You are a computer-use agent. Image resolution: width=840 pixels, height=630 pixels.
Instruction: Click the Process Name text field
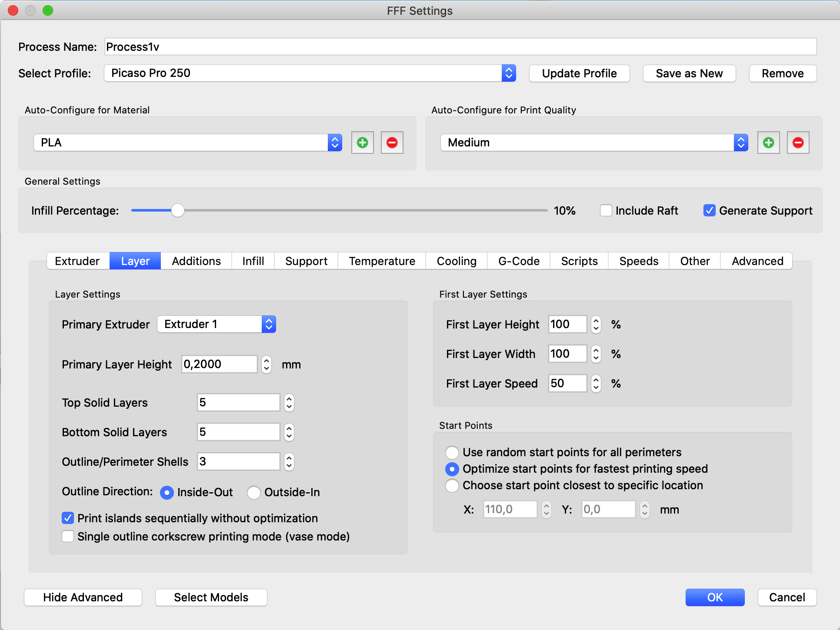point(460,46)
